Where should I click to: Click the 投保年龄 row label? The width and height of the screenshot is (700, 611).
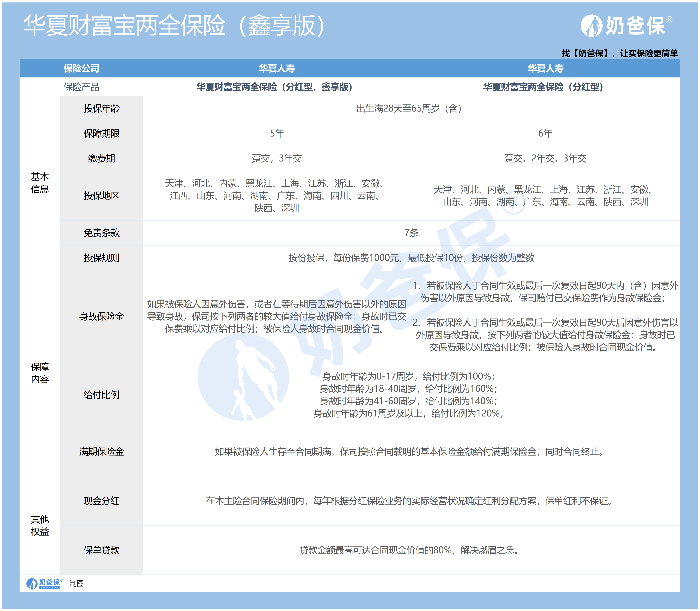coord(102,108)
